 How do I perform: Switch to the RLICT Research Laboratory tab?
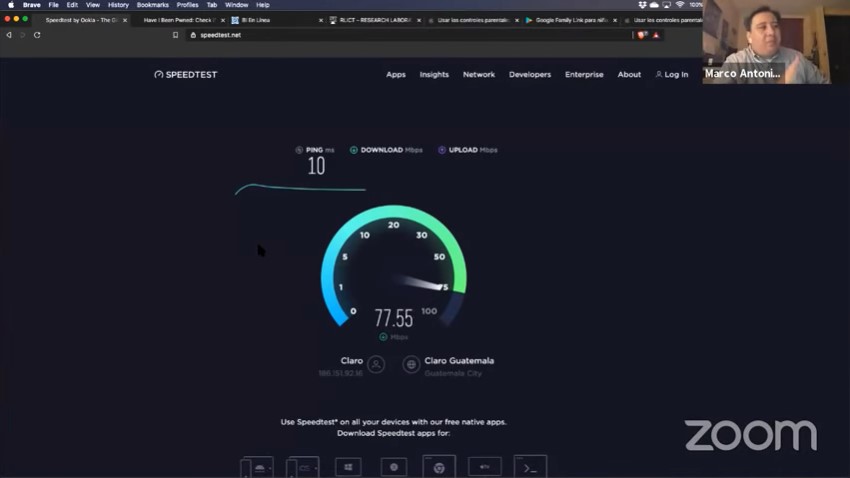coord(375,20)
